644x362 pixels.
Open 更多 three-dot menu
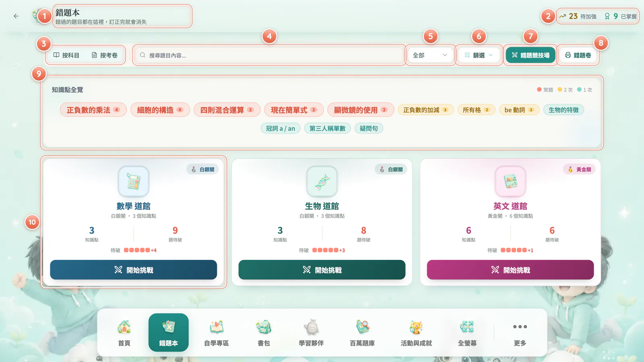[x=520, y=333]
